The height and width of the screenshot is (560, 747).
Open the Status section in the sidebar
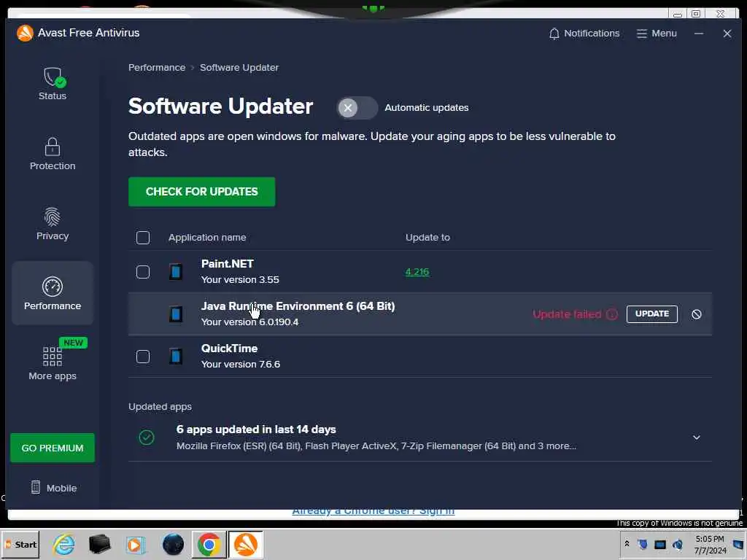53,84
